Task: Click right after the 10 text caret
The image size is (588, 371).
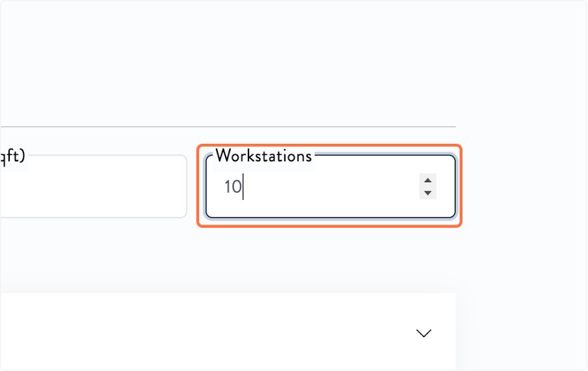Action: coord(245,187)
